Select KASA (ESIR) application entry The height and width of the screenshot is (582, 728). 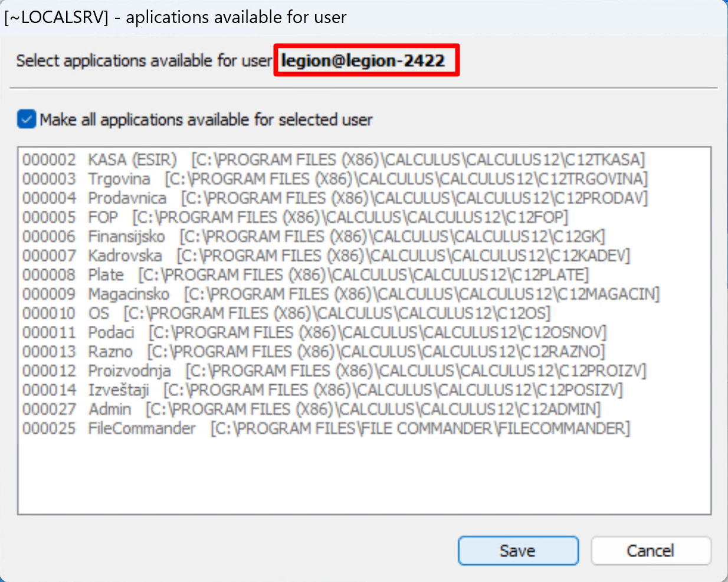[333, 160]
